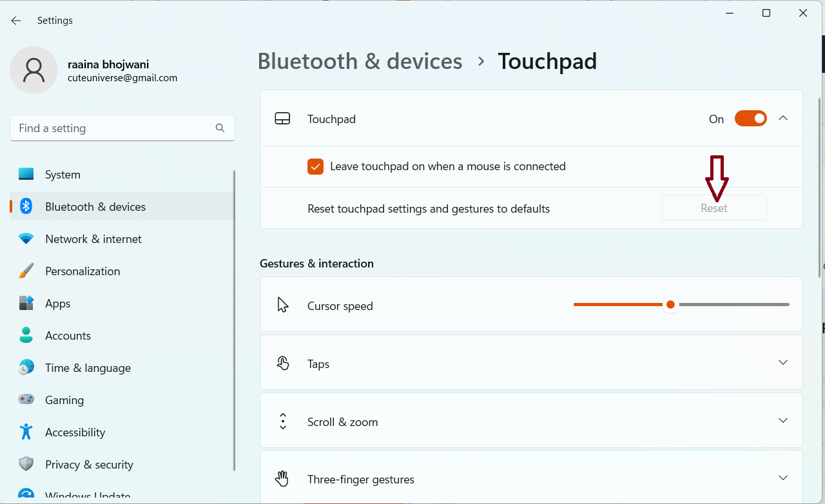
Task: Click the Reset touchpad settings button
Action: [714, 208]
